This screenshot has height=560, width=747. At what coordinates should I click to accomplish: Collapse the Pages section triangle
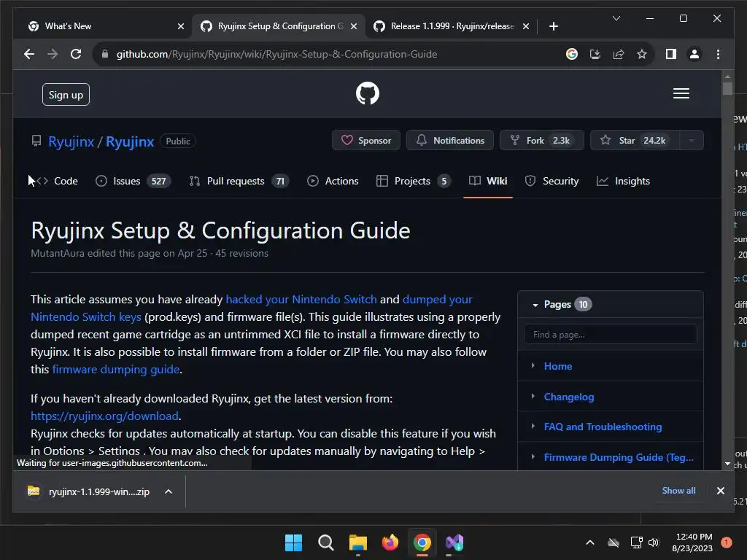pos(535,305)
